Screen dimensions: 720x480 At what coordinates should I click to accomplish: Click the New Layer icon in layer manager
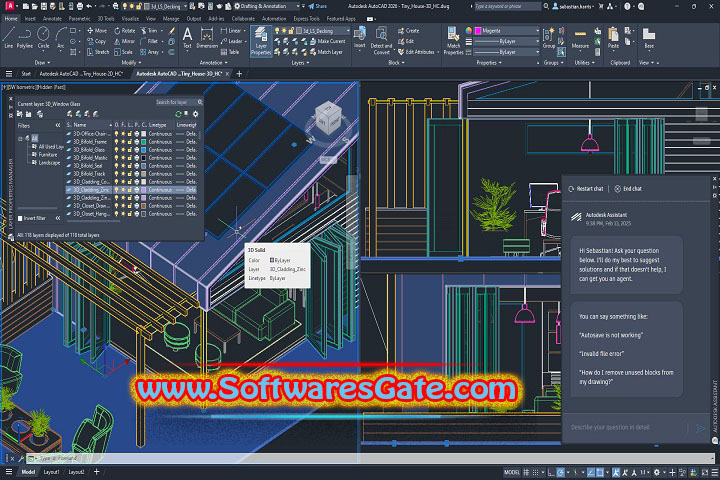tap(69, 114)
